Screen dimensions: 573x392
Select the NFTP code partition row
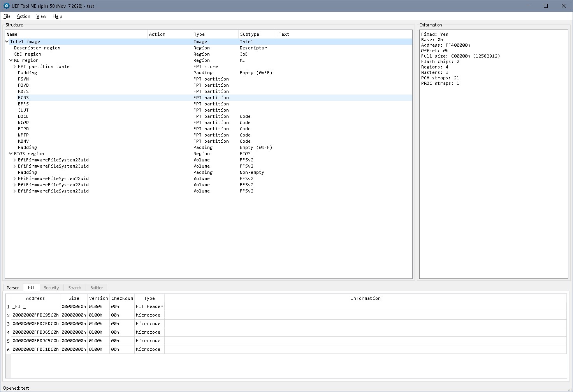[209, 135]
